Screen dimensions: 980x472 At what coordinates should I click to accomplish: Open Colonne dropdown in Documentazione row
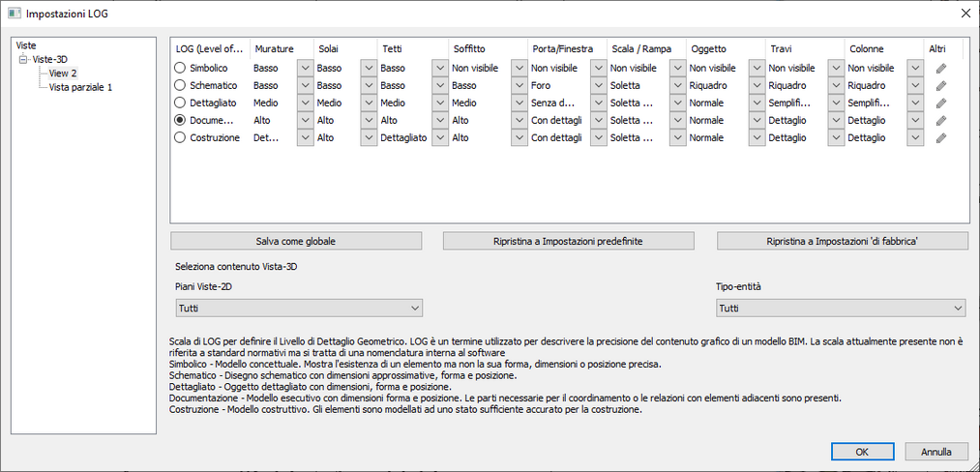coord(915,121)
